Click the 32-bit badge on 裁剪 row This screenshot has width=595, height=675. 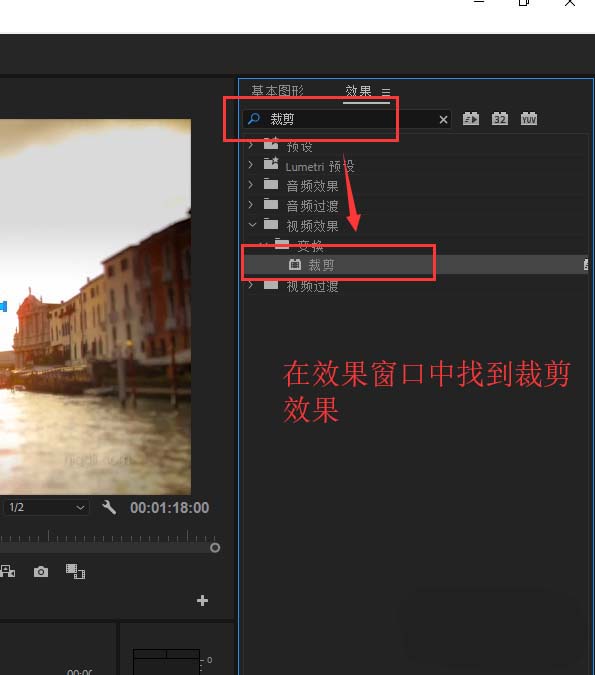click(586, 265)
